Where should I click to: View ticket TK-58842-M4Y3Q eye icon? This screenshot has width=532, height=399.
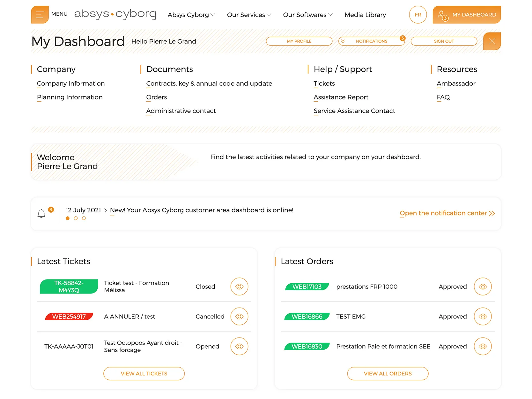[x=239, y=287]
